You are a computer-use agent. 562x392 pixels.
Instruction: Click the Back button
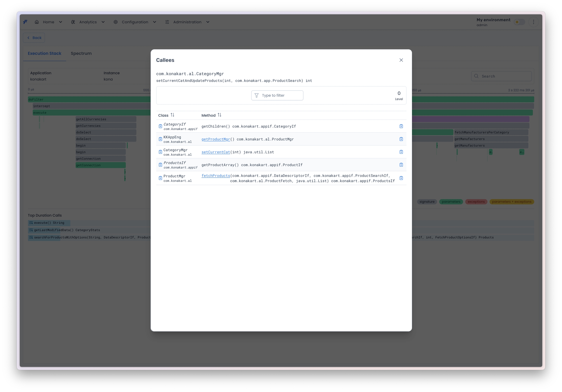click(34, 38)
